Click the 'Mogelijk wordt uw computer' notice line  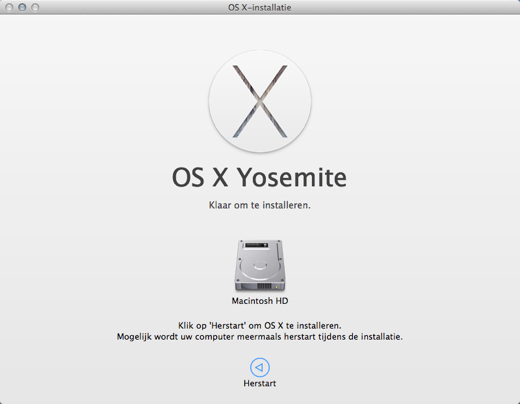(260, 337)
